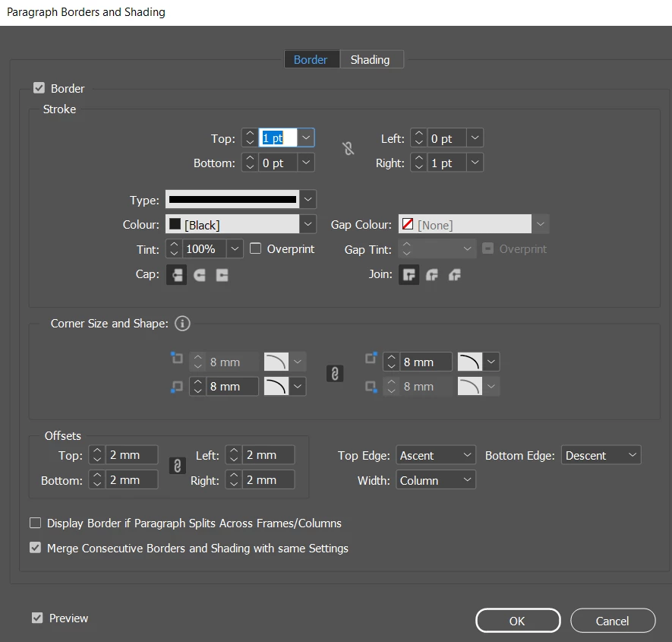Click the Left stroke 0 pt field
The height and width of the screenshot is (642, 672).
click(446, 138)
